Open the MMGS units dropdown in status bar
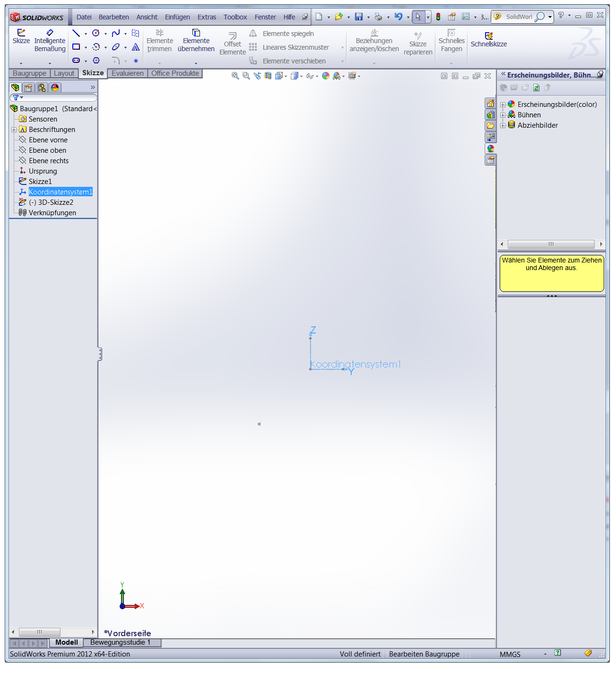Viewport: 616px width, 674px height. 545,654
